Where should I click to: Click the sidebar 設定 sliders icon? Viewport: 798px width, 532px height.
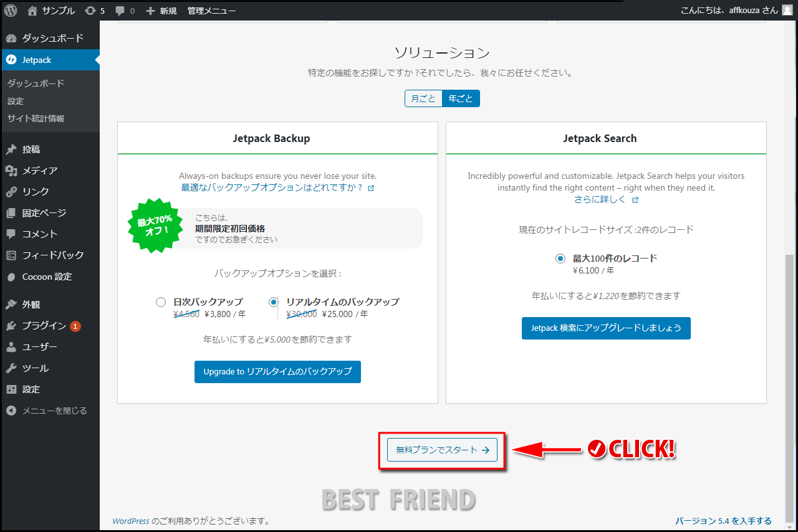click(x=11, y=389)
